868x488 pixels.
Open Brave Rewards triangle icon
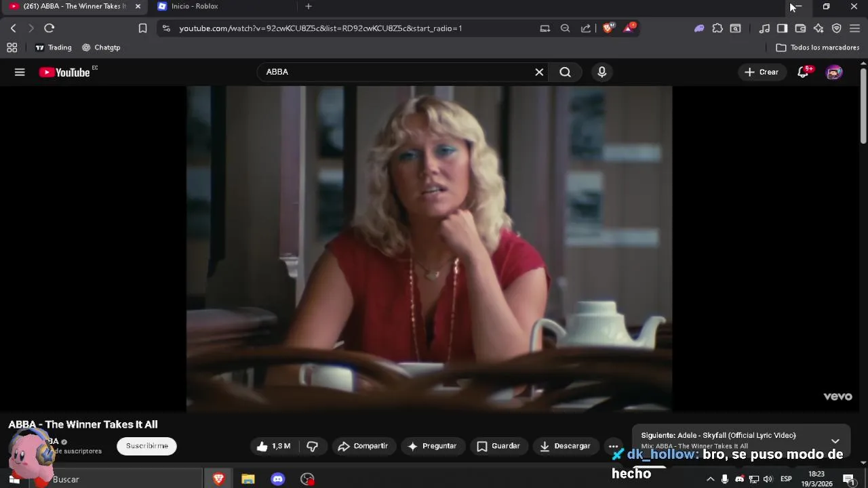point(629,28)
